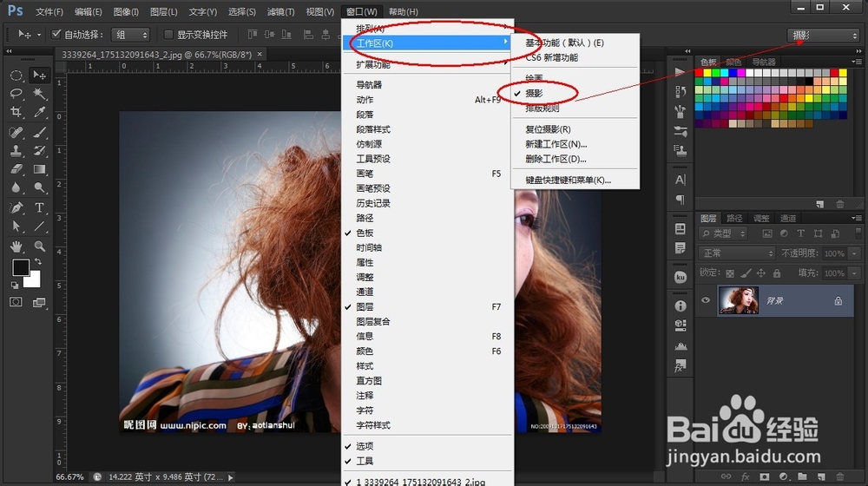Expand the 工作区(K) submenu

click(x=427, y=43)
